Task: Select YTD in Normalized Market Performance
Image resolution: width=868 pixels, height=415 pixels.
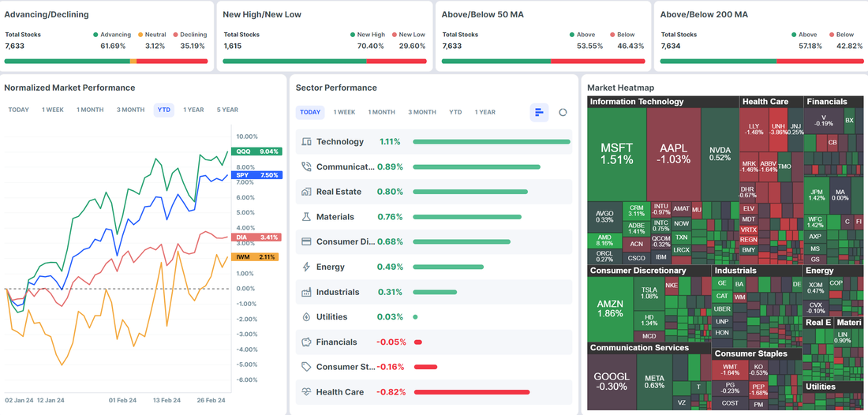Action: pyautogui.click(x=164, y=110)
